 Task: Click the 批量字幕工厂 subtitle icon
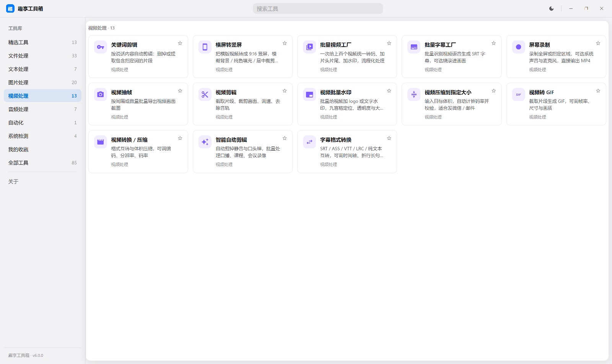[x=414, y=47]
